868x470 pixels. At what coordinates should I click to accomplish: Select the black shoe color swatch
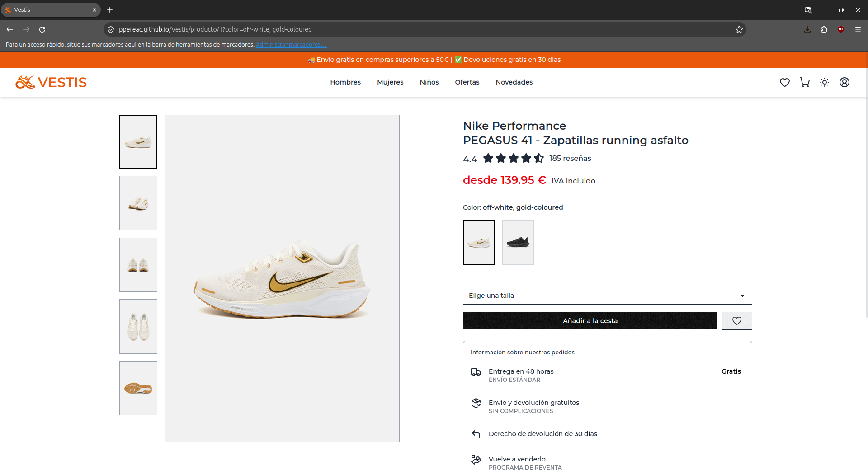(518, 242)
